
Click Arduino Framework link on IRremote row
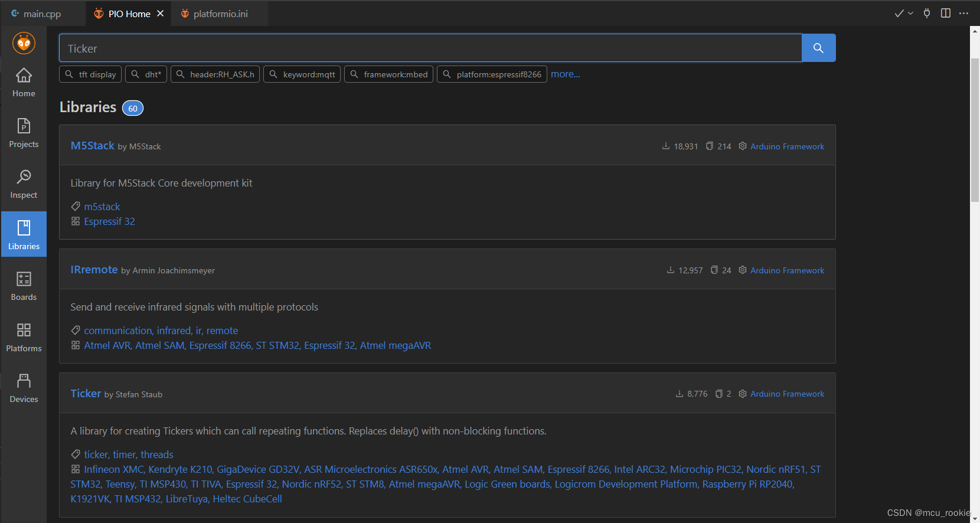pos(787,270)
